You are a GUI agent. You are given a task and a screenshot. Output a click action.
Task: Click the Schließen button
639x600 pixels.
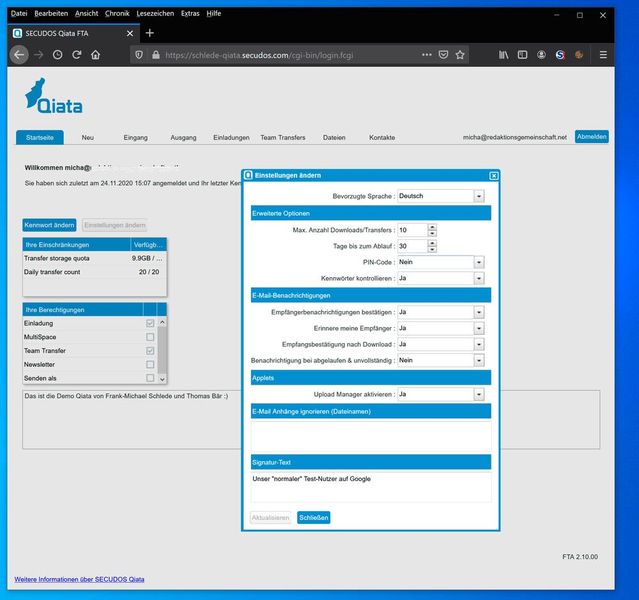click(313, 518)
